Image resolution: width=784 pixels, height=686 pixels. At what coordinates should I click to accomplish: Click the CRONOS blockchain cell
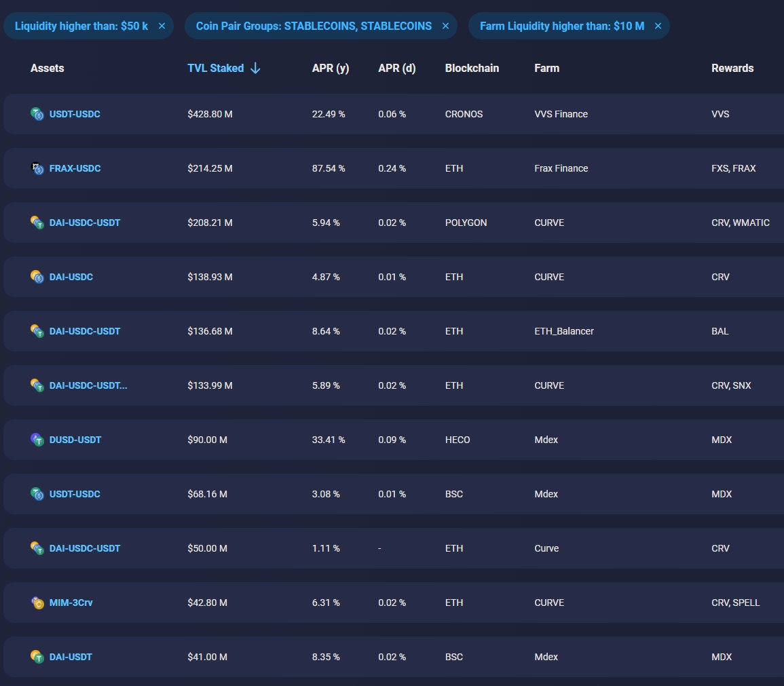pos(464,114)
